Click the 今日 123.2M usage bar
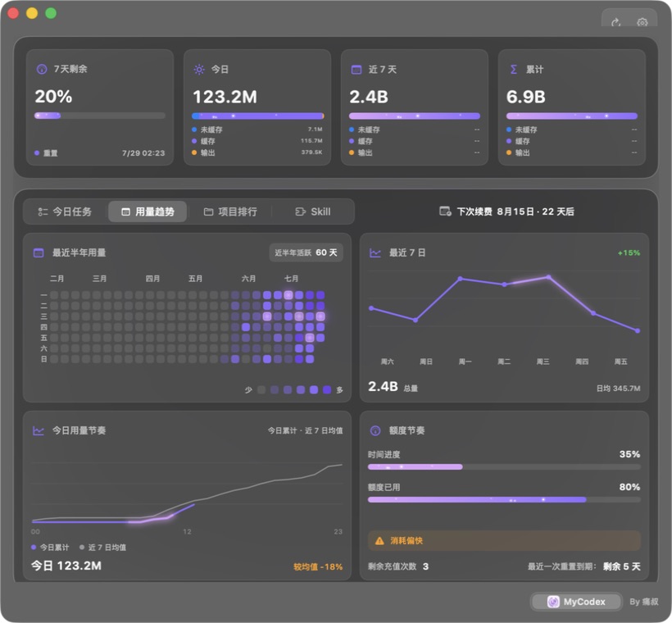This screenshot has height=623, width=672. pyautogui.click(x=257, y=116)
